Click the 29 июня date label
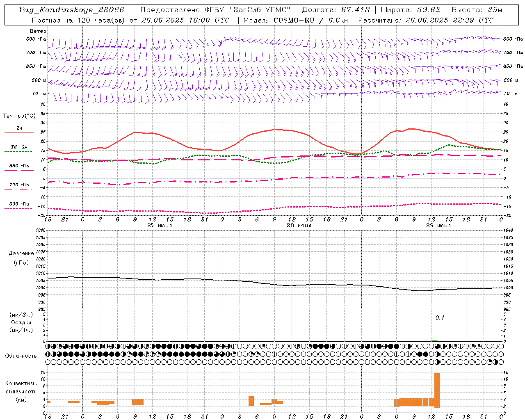Image resolution: width=525 pixels, height=420 pixels. pos(438,226)
